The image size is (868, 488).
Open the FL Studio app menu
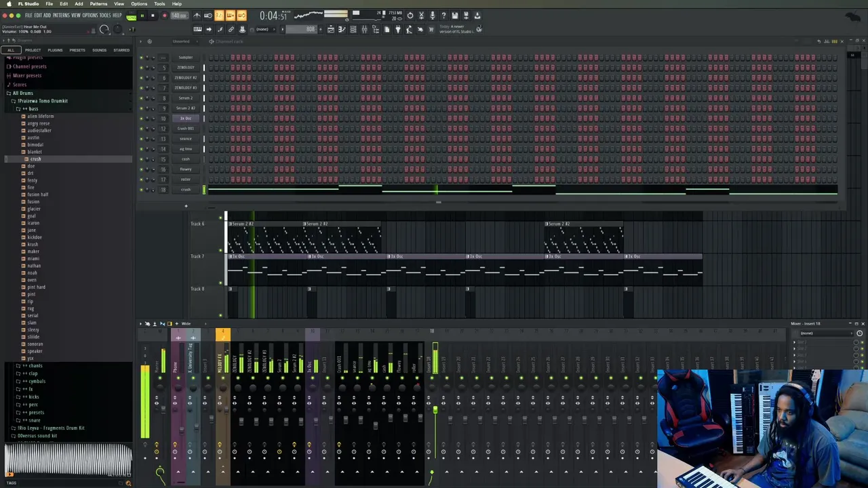[28, 3]
